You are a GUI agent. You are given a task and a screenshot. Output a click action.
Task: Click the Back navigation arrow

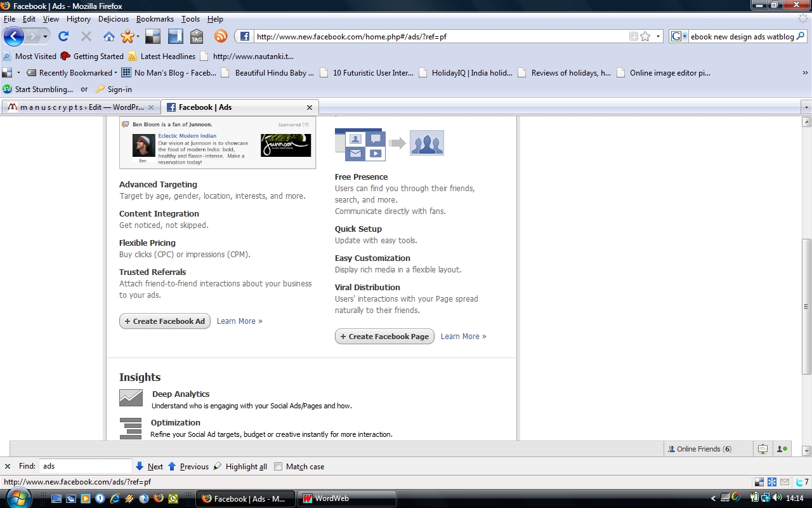click(14, 36)
